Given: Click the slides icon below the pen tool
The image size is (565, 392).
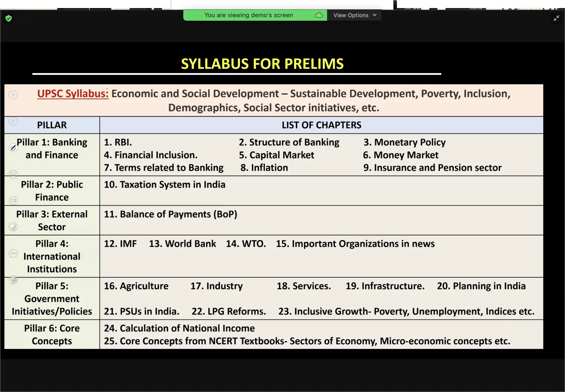Looking at the screenshot, I should coord(13,174).
